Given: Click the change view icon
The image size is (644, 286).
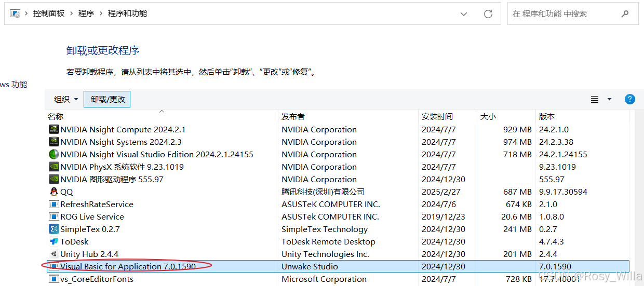Looking at the screenshot, I should 595,99.
